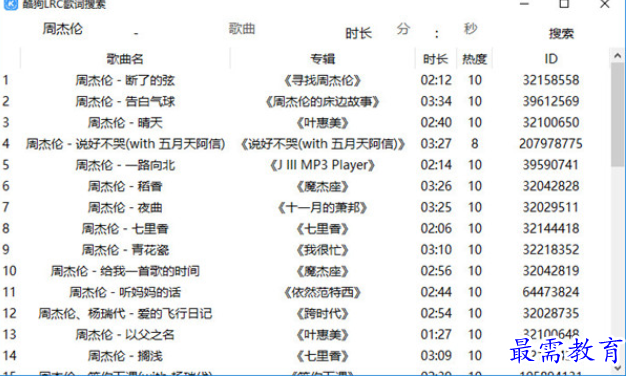Click ID 32042819
The image size is (631, 382).
[551, 271]
